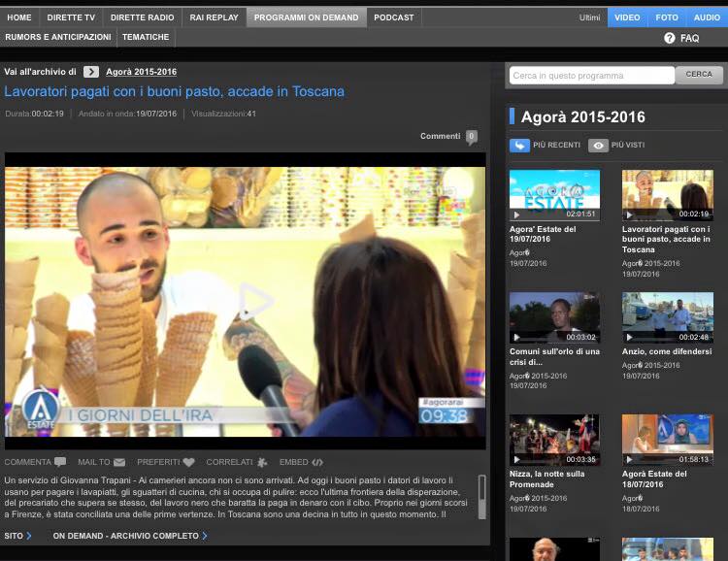
Task: Open TEMATICHE menu item
Action: [x=146, y=37]
